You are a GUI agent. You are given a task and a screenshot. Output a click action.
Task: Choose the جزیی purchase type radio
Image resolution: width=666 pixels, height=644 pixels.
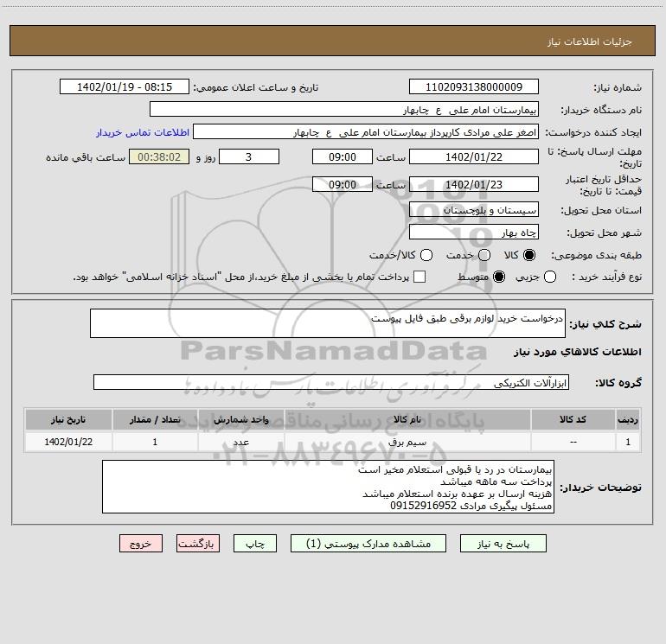[x=549, y=277]
